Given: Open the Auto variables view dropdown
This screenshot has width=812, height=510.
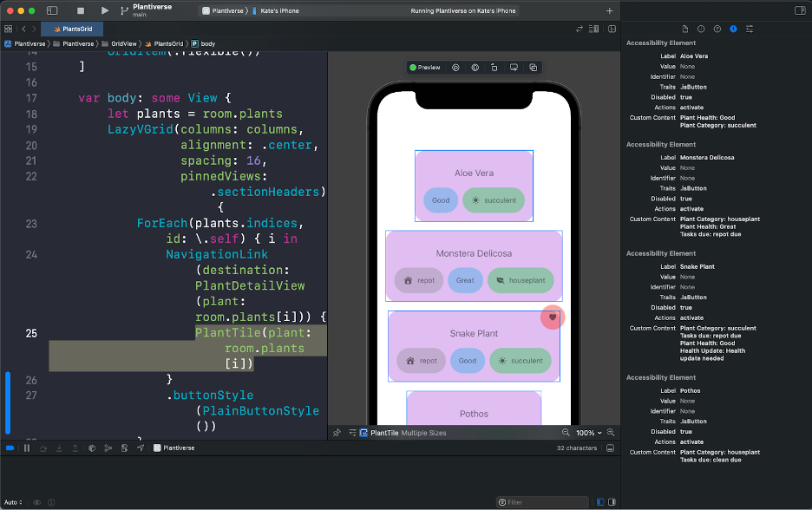Looking at the screenshot, I should pyautogui.click(x=13, y=502).
